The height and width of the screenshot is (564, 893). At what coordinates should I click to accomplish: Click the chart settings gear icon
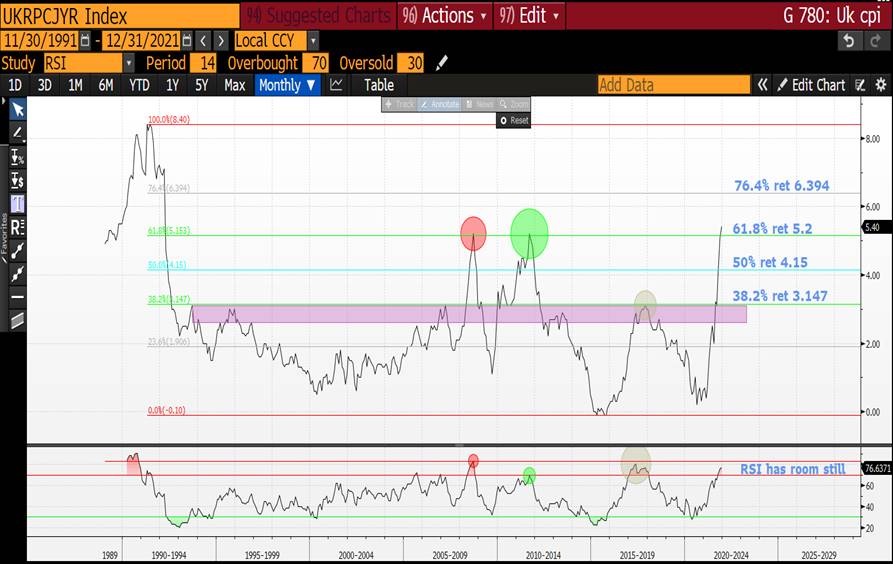(x=879, y=85)
